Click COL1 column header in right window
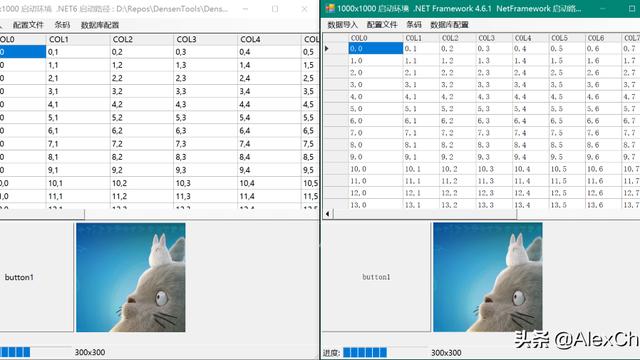Screen dimensions: 640x360 point(422,38)
